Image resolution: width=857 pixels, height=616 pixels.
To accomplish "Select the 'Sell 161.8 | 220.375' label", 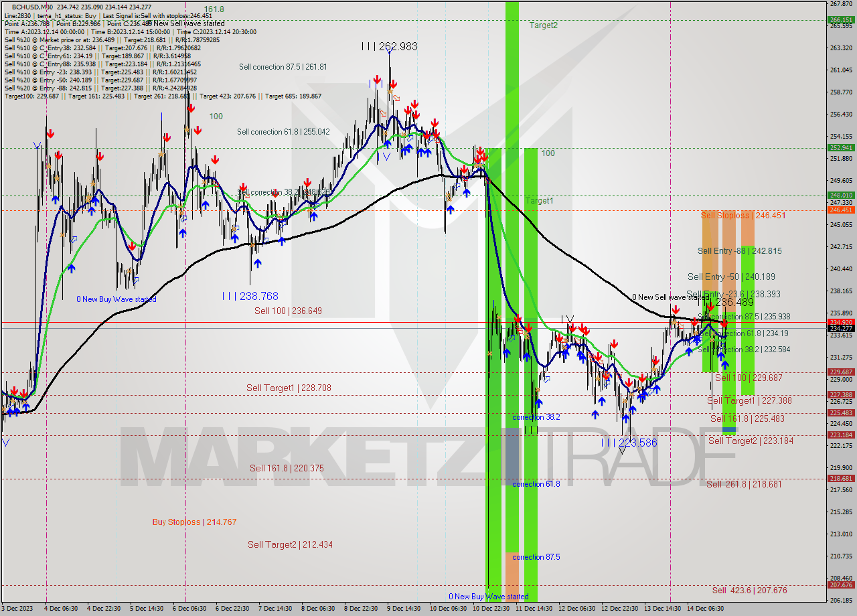I will 287,468.
